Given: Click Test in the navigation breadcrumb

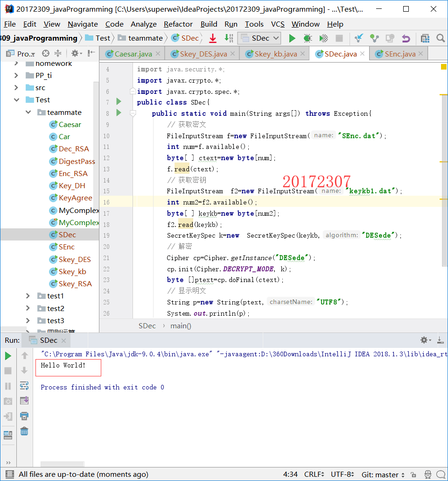Looking at the screenshot, I should point(98,38).
